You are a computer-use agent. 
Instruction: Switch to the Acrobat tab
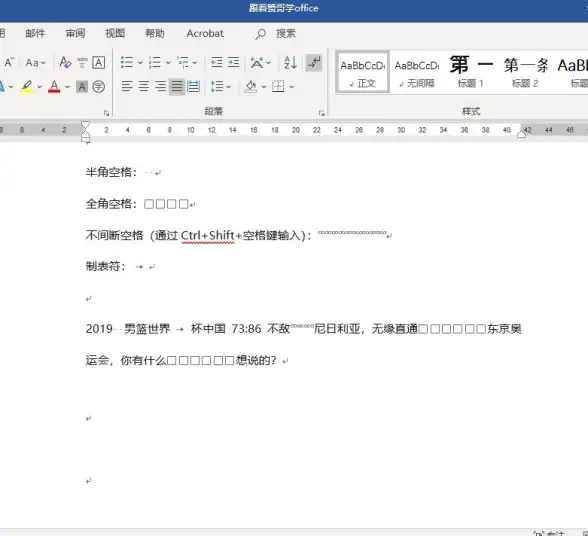(x=205, y=33)
